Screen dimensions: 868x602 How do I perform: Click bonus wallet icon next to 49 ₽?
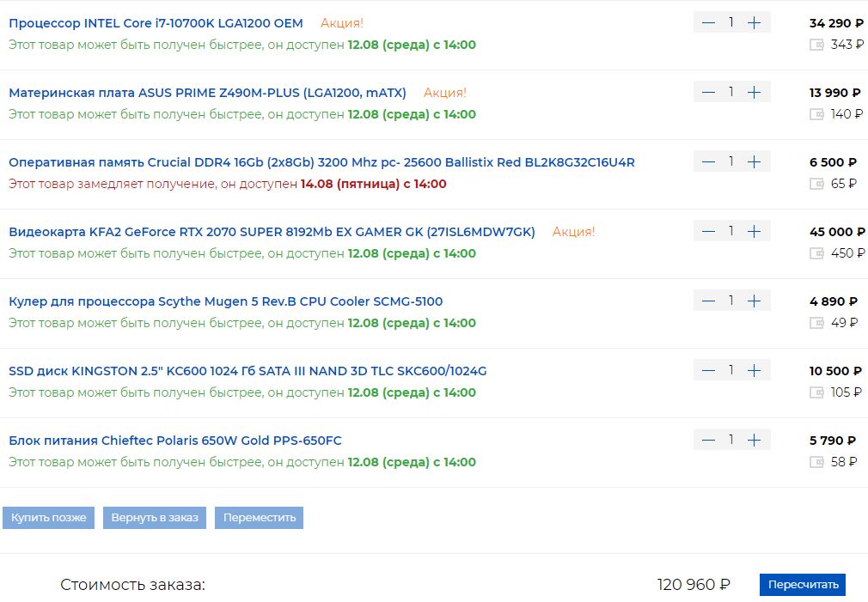[816, 323]
